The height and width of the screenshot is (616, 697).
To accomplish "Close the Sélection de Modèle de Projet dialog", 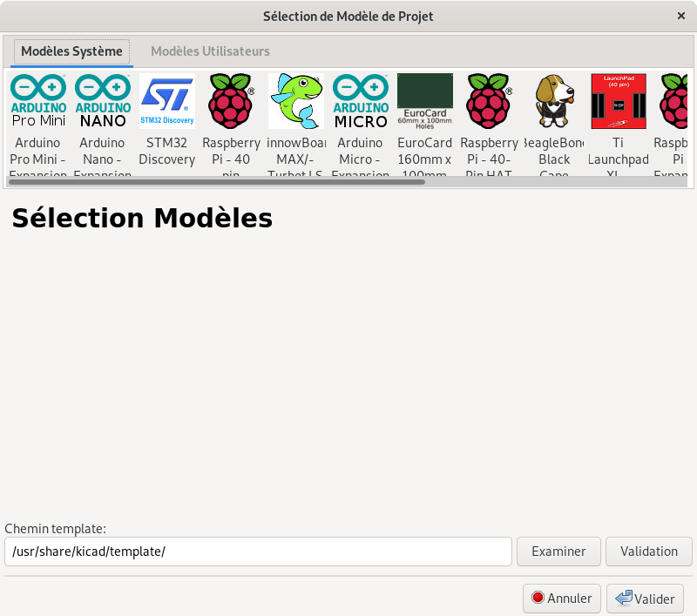I will pyautogui.click(x=681, y=16).
